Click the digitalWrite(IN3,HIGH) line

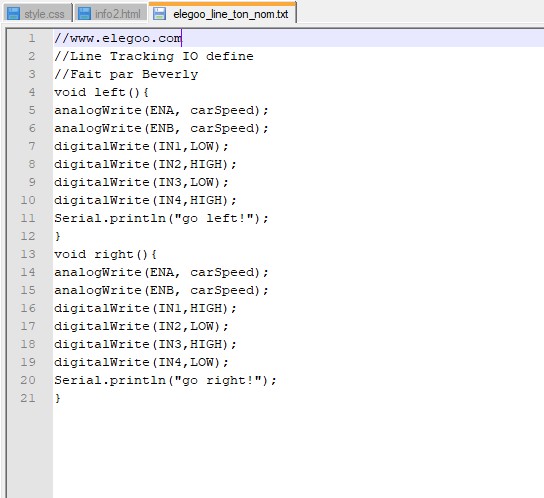pyautogui.click(x=145, y=344)
